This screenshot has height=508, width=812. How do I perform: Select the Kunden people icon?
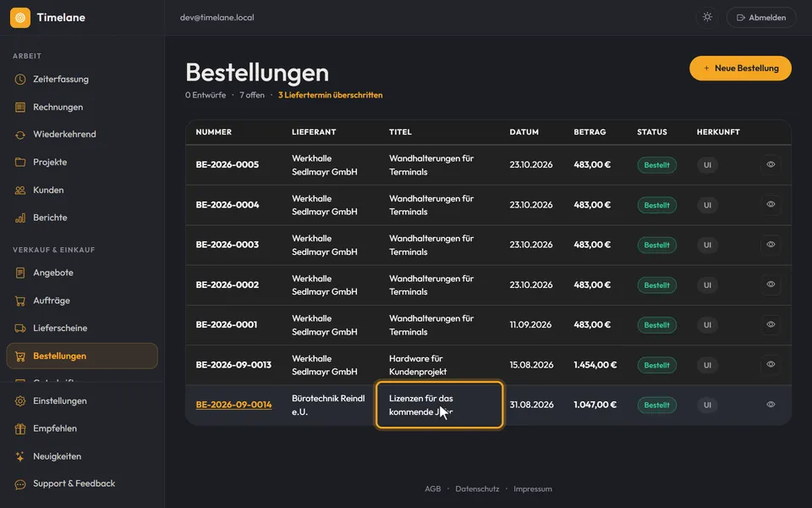coord(20,190)
